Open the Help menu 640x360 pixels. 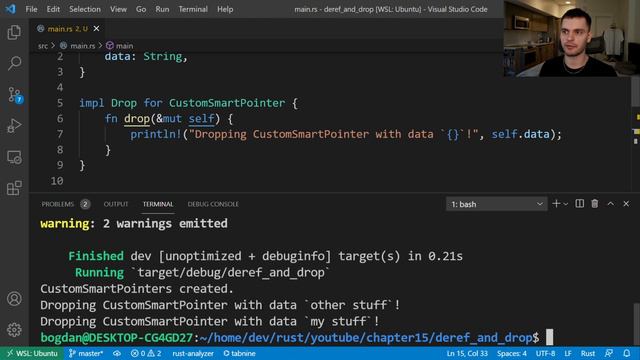pos(225,9)
